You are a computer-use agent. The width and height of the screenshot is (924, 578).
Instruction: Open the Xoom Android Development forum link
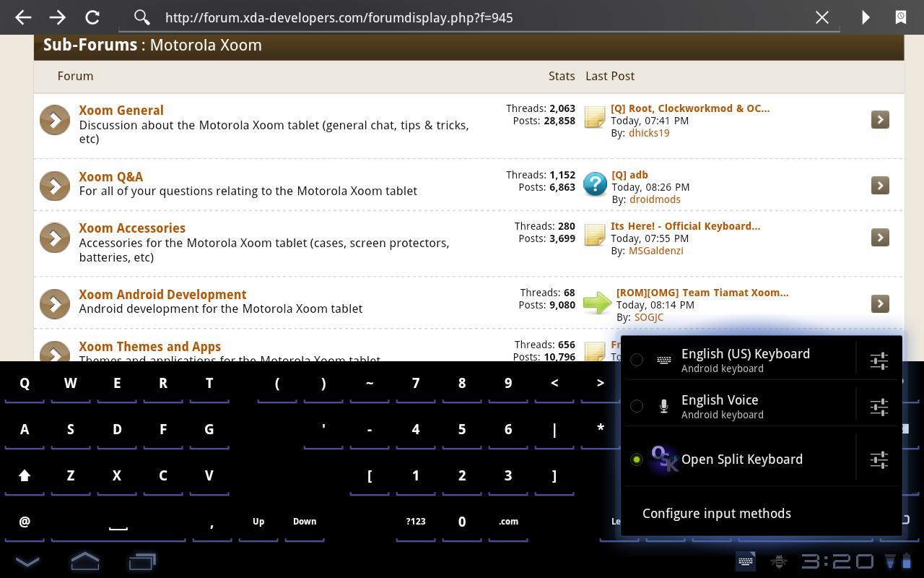(162, 294)
